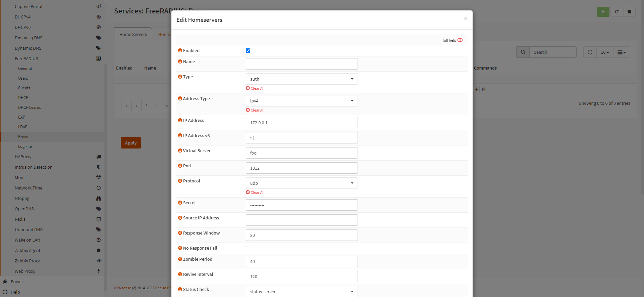Click the Name input field
The width and height of the screenshot is (644, 297).
[x=302, y=64]
